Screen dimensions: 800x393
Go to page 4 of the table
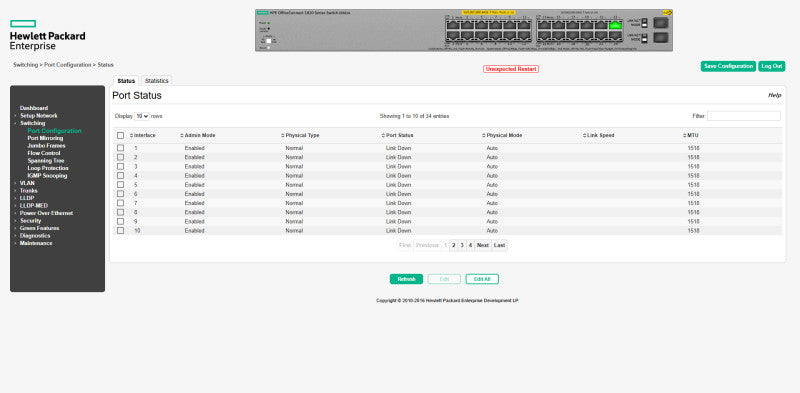pos(470,245)
